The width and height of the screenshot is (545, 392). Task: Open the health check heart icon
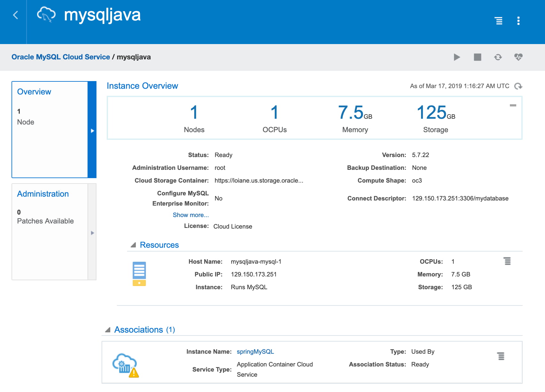pyautogui.click(x=518, y=57)
